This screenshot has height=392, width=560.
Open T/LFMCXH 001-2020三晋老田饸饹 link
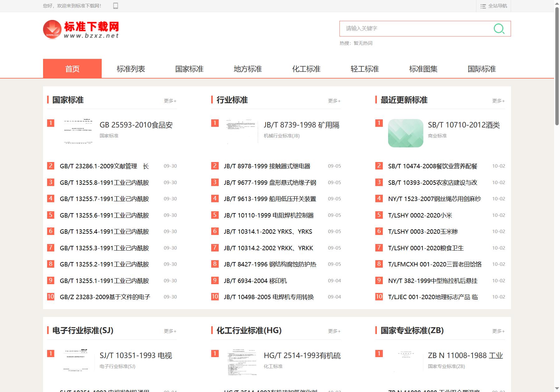tap(435, 264)
